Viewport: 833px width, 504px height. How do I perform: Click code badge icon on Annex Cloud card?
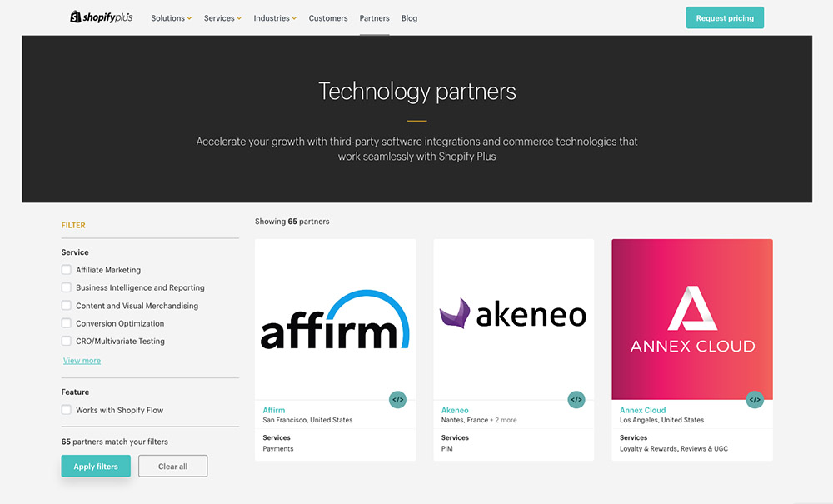pyautogui.click(x=755, y=400)
